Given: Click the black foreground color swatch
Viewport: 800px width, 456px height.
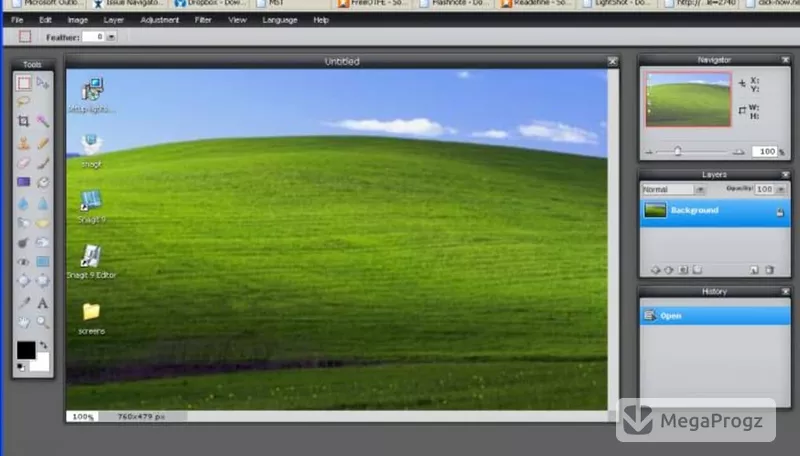Looking at the screenshot, I should pos(26,350).
